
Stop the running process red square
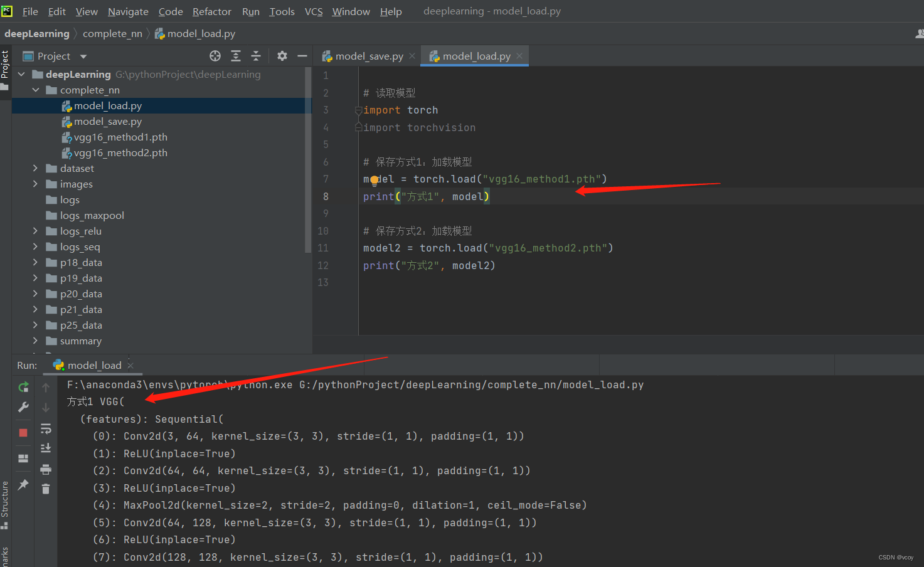pyautogui.click(x=23, y=433)
